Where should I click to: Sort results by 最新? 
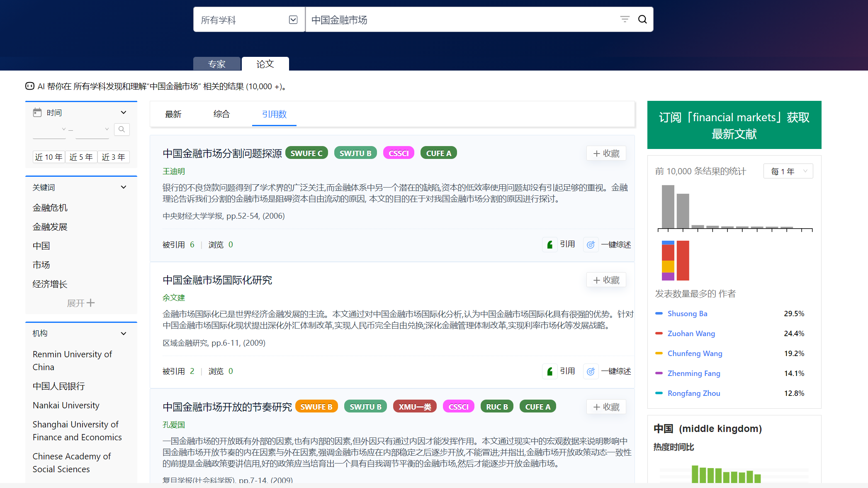click(173, 114)
